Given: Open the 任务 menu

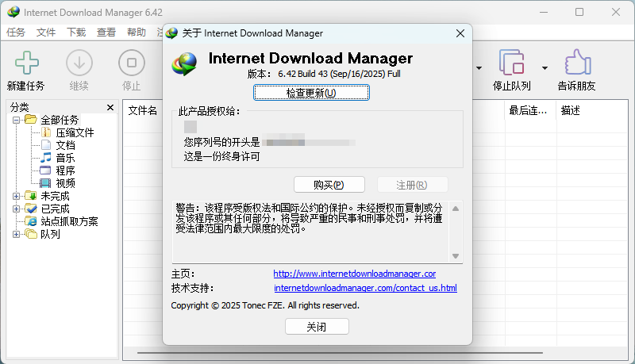Looking at the screenshot, I should click(x=16, y=33).
